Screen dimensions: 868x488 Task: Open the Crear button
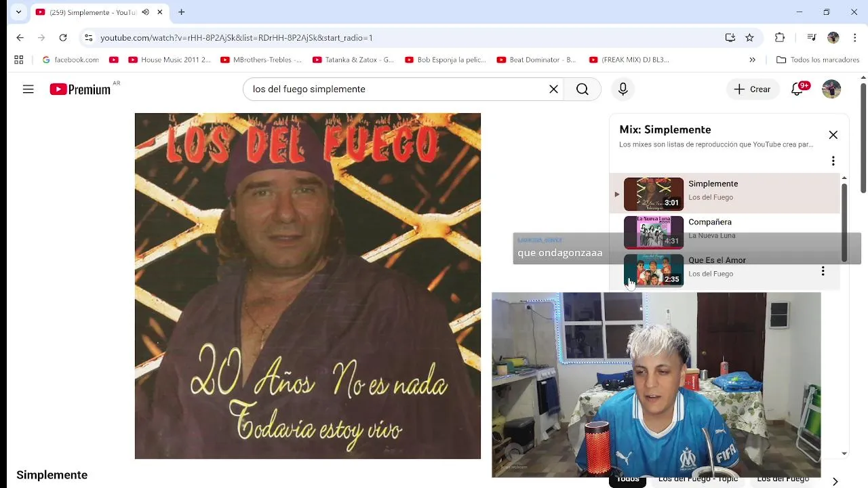pyautogui.click(x=752, y=89)
